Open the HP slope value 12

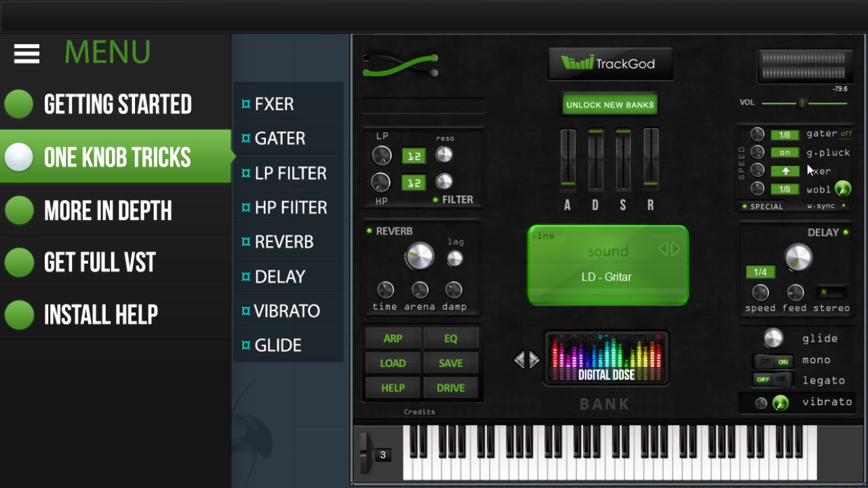(414, 182)
